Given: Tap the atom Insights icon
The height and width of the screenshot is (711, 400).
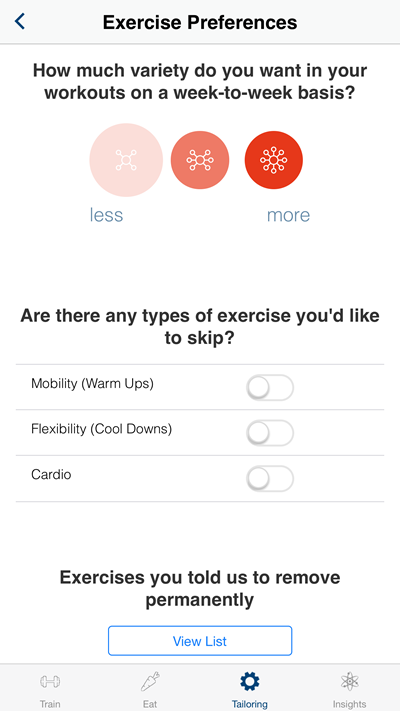Looking at the screenshot, I should pos(349,682).
